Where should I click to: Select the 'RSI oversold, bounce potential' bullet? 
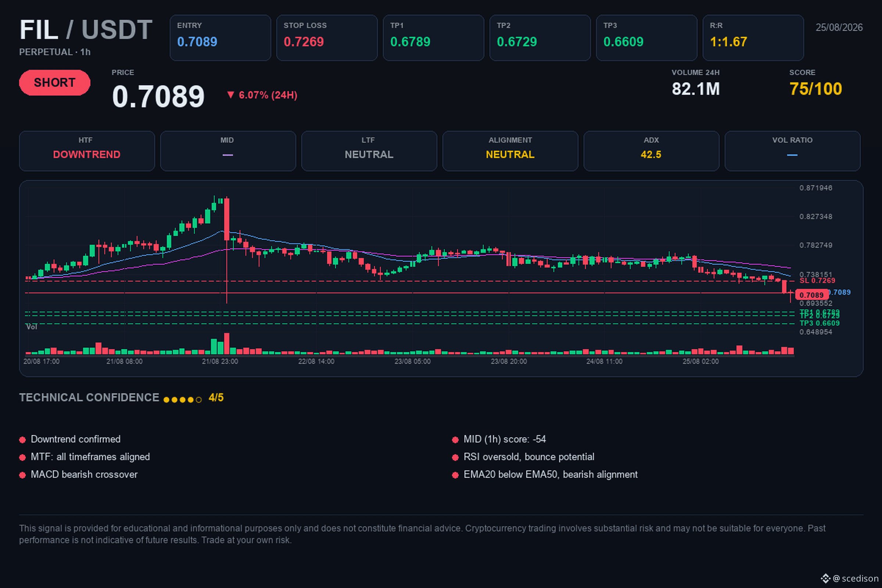tap(529, 457)
